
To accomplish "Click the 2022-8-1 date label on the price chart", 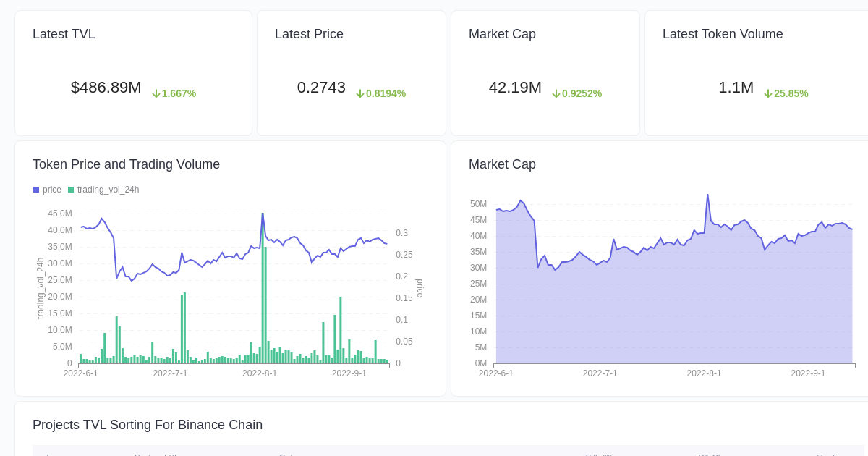I will [x=260, y=373].
